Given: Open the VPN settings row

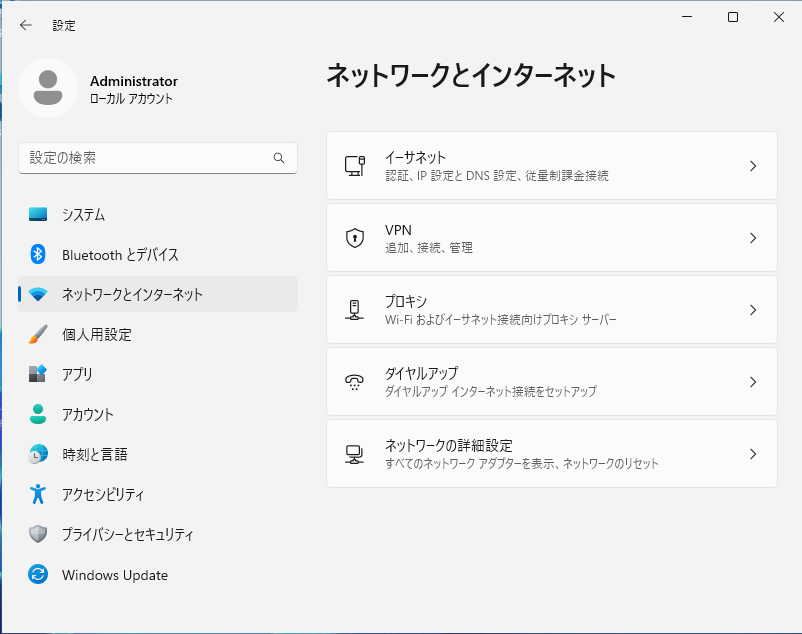Looking at the screenshot, I should [x=552, y=238].
